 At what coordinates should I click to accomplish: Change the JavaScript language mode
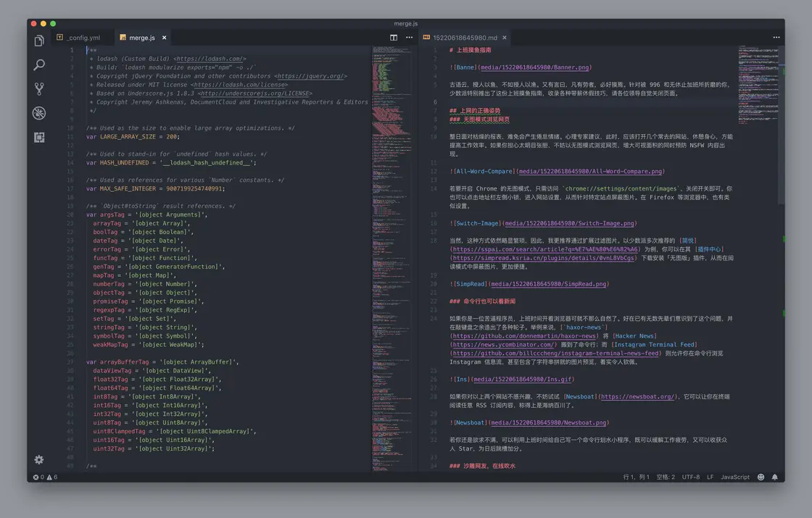(735, 477)
